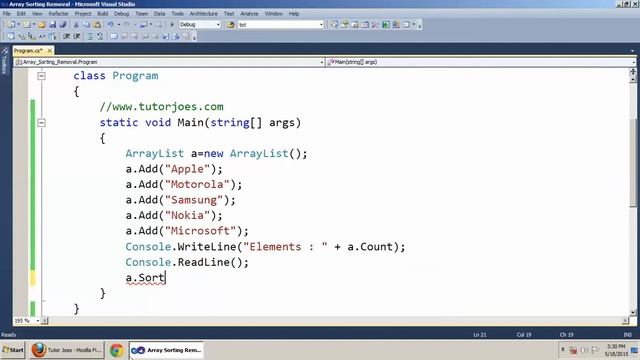Click the Navigate Backward icon
The height and width of the screenshot is (360, 640).
click(143, 25)
